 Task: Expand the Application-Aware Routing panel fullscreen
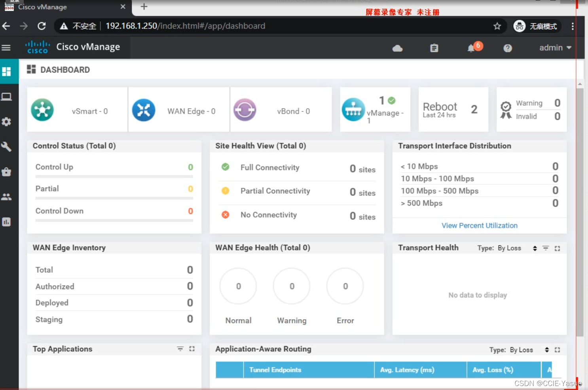[557, 350]
